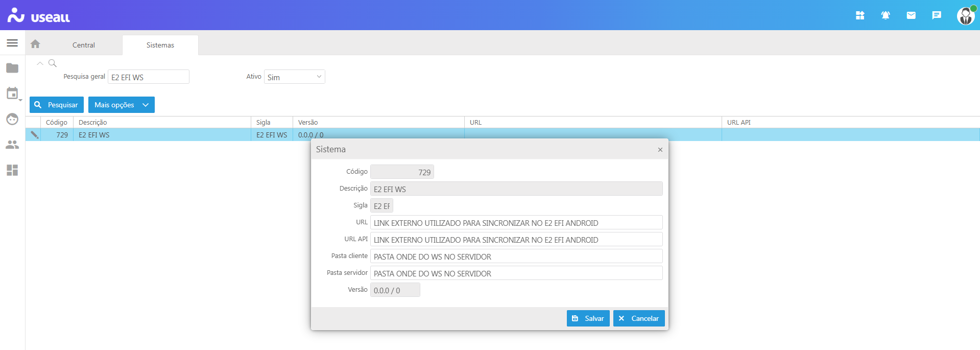
Task: Open the chat messages icon
Action: 937,15
